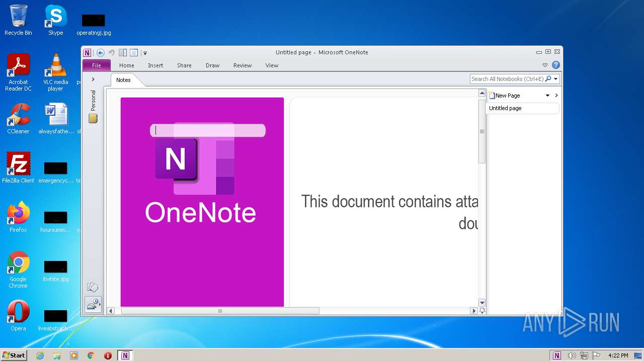
Task: Open the Windows Start menu
Action: [x=14, y=355]
